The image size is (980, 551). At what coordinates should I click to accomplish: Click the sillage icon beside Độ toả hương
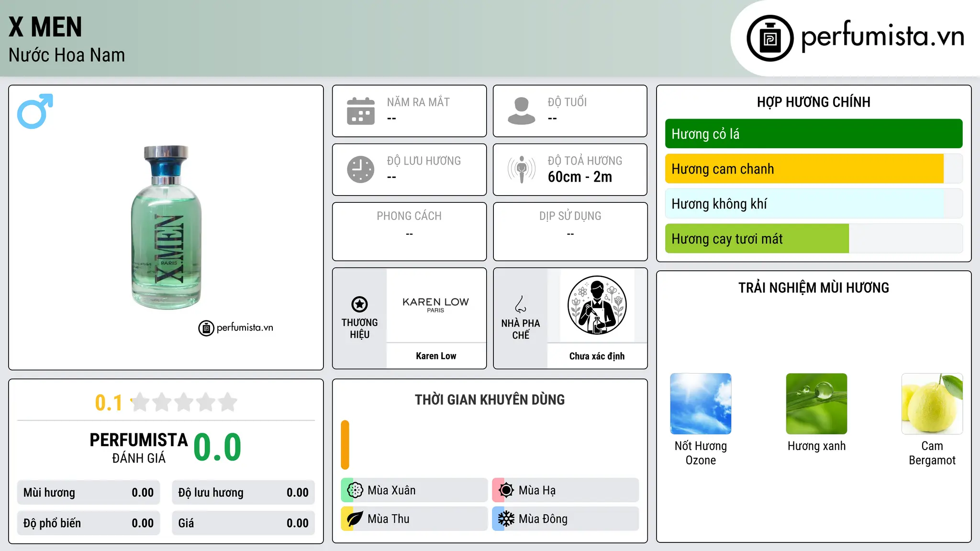[x=522, y=169]
